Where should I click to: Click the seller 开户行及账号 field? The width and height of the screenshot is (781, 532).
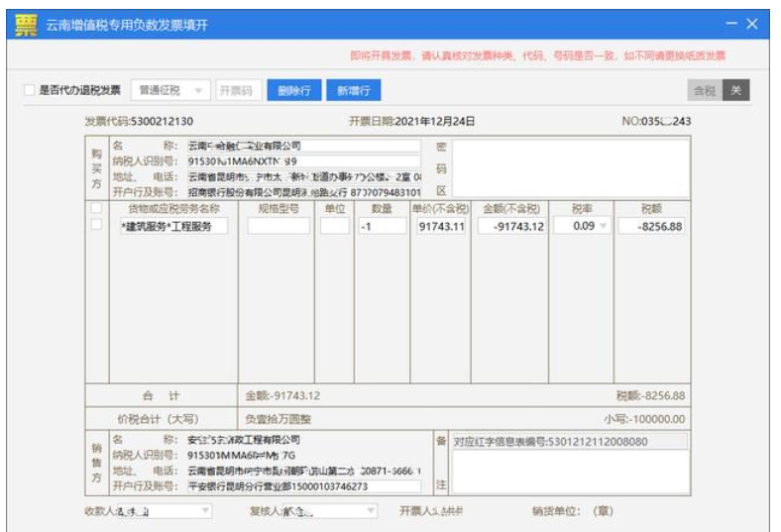coord(304,486)
